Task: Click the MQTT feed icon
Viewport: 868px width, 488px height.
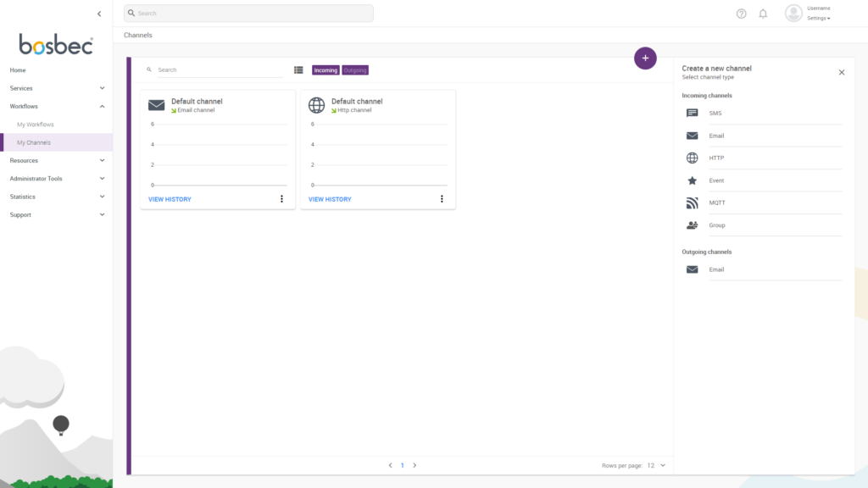Action: [x=692, y=203]
